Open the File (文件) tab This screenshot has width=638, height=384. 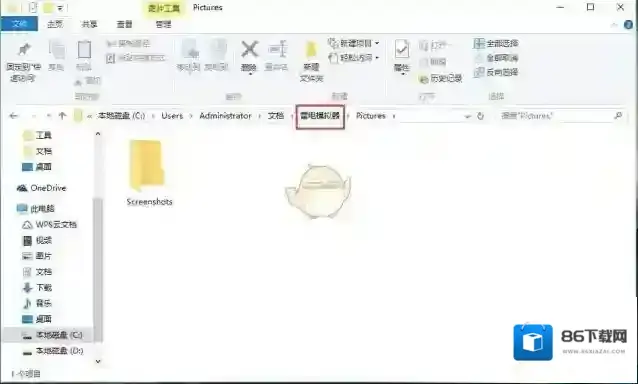pos(19,24)
